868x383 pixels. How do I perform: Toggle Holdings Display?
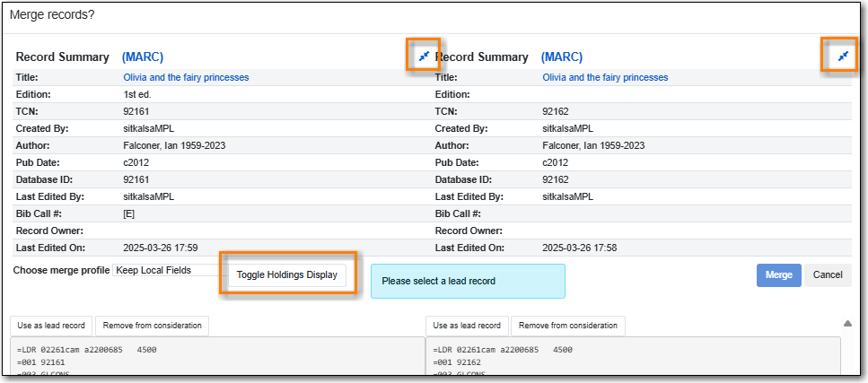286,275
